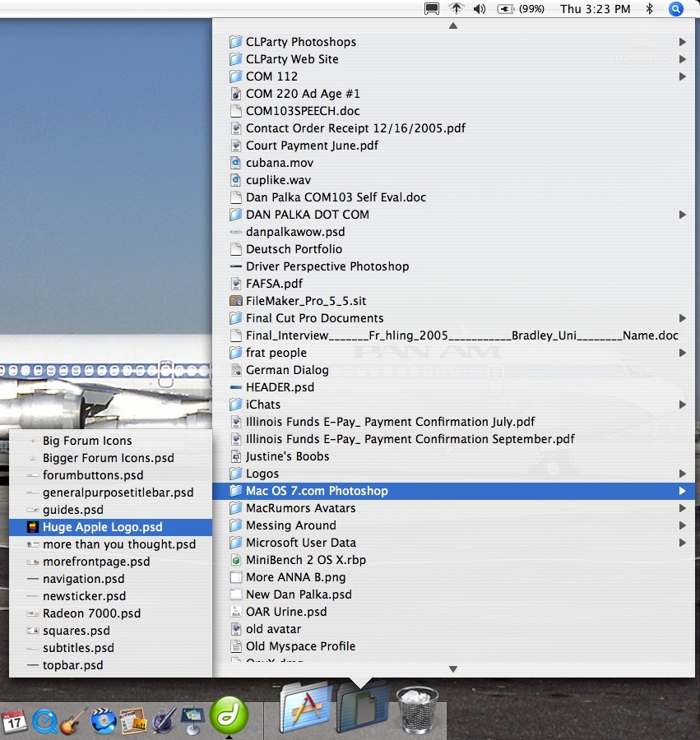This screenshot has height=740, width=700.
Task: Select more than you thought.psd
Action: [x=110, y=544]
